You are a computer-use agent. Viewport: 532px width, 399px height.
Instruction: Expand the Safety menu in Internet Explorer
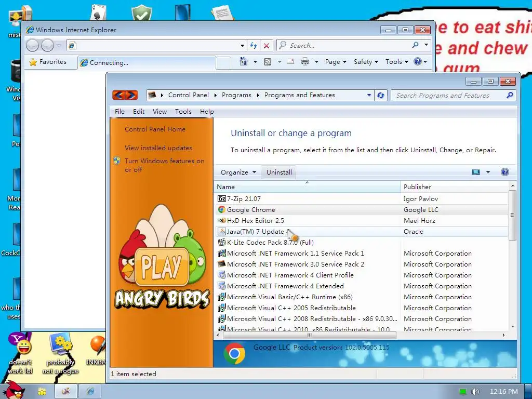pyautogui.click(x=366, y=62)
